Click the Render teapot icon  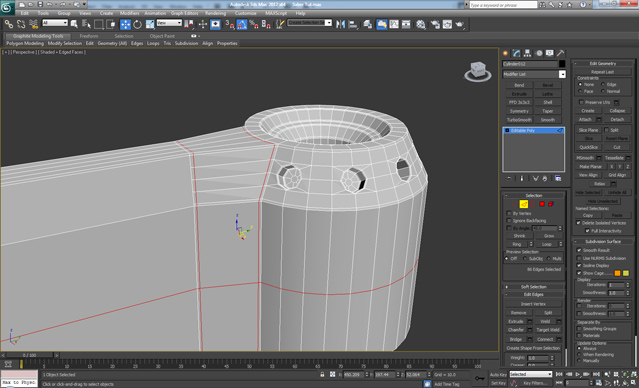(x=460, y=24)
